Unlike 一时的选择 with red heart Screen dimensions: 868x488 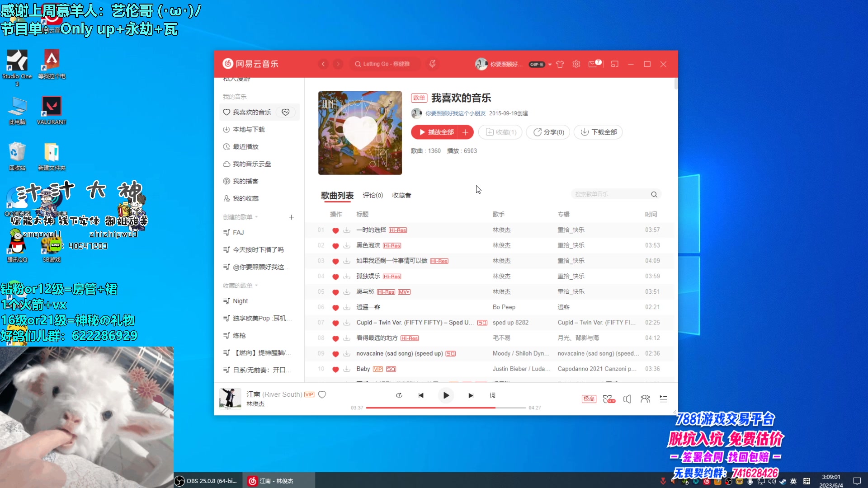pos(335,230)
